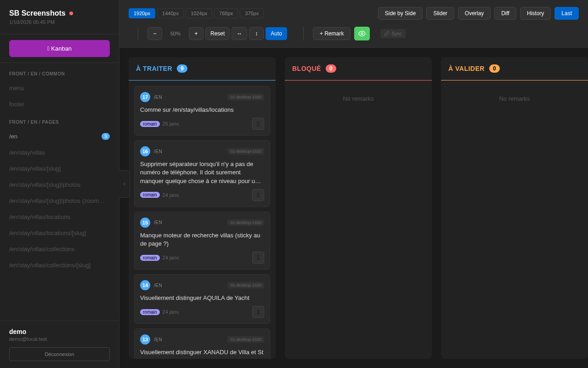Switch to Slider comparison mode
This screenshot has width=588, height=368.
(440, 13)
